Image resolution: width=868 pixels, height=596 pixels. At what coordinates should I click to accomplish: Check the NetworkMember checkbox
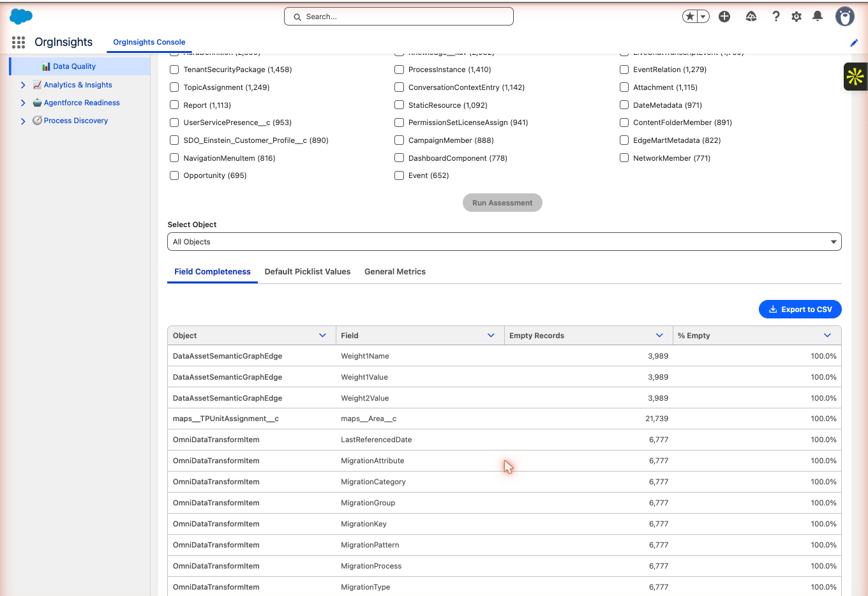pyautogui.click(x=624, y=158)
